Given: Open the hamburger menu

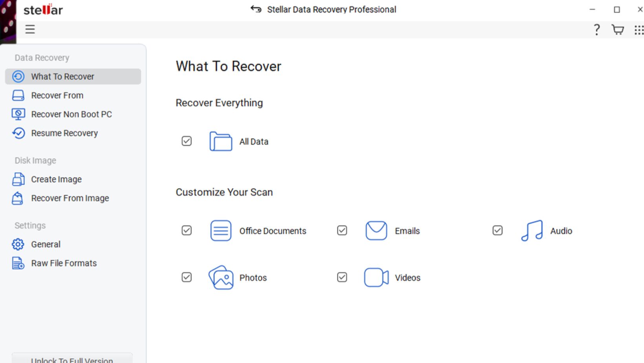Looking at the screenshot, I should pyautogui.click(x=30, y=29).
